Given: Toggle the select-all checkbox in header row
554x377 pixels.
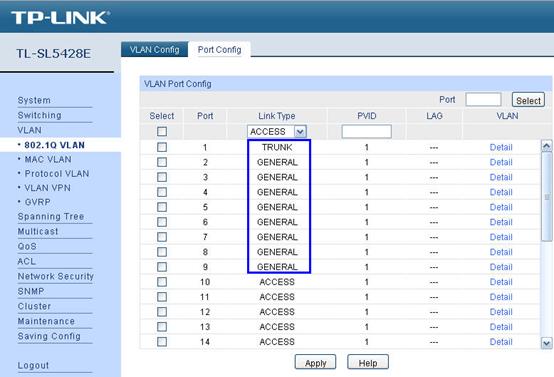Looking at the screenshot, I should (162, 131).
